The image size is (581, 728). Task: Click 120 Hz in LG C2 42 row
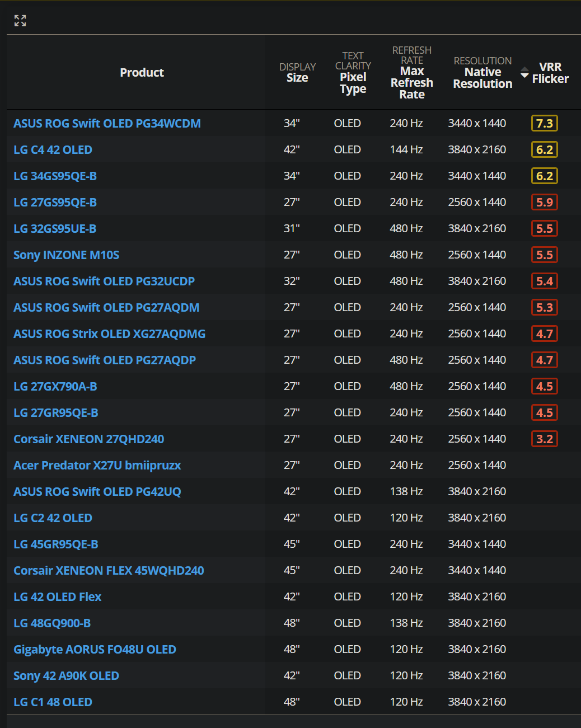(406, 518)
